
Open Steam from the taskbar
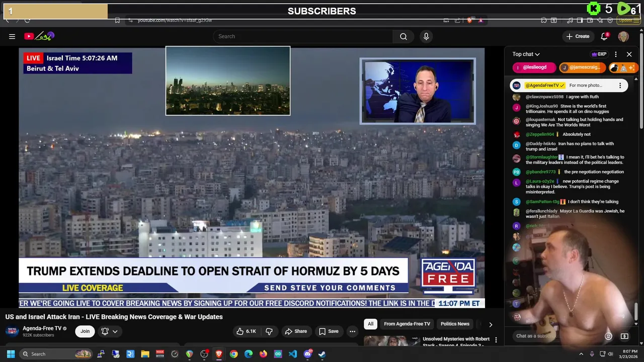[322, 354]
